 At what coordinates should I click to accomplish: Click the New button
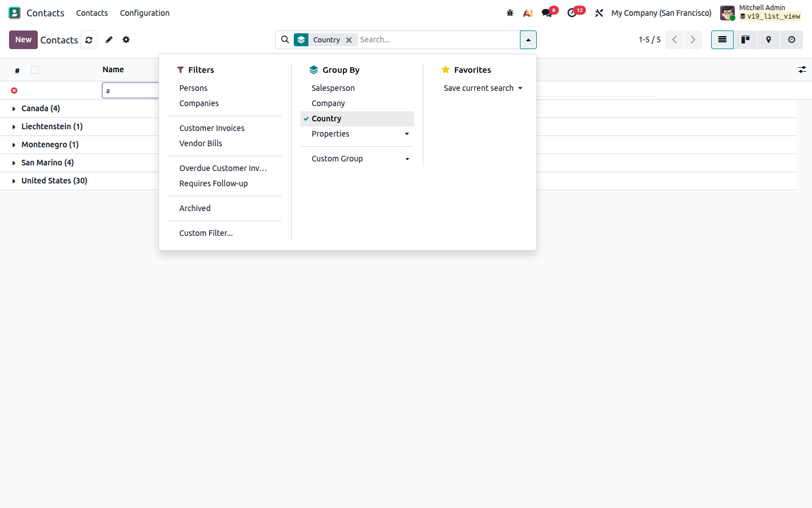click(x=23, y=40)
